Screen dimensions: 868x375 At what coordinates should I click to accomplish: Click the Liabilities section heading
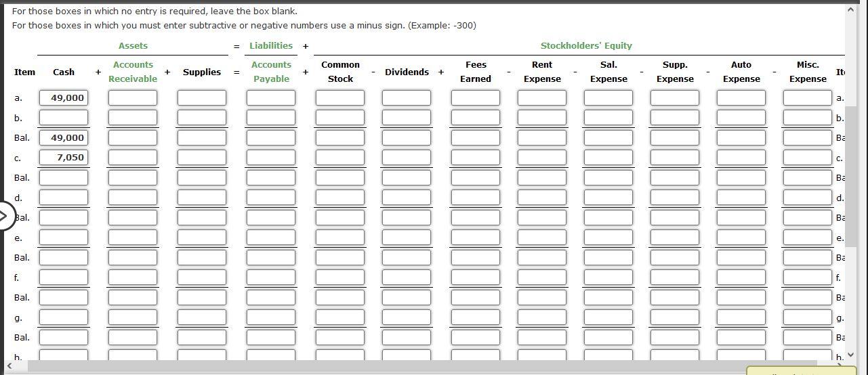[x=271, y=46]
